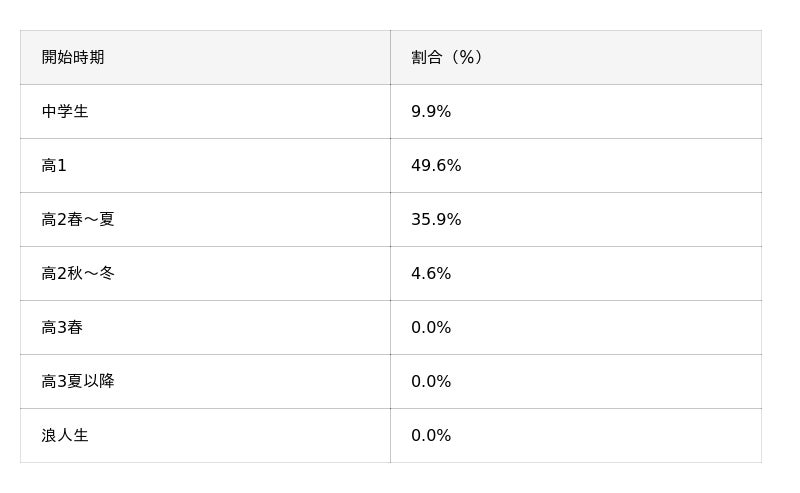
Task: Select the 浪人生 cell
Action: point(65,436)
